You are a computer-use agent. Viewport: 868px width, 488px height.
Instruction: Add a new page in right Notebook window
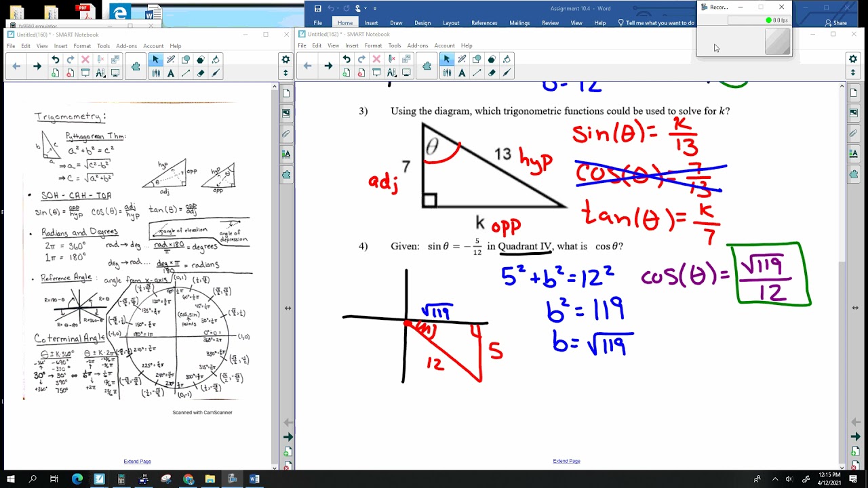click(x=347, y=73)
